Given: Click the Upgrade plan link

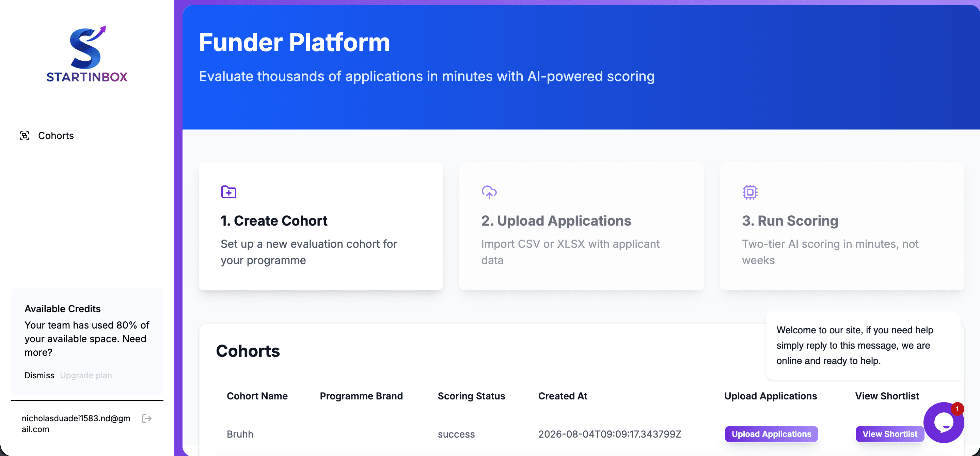Looking at the screenshot, I should [86, 375].
